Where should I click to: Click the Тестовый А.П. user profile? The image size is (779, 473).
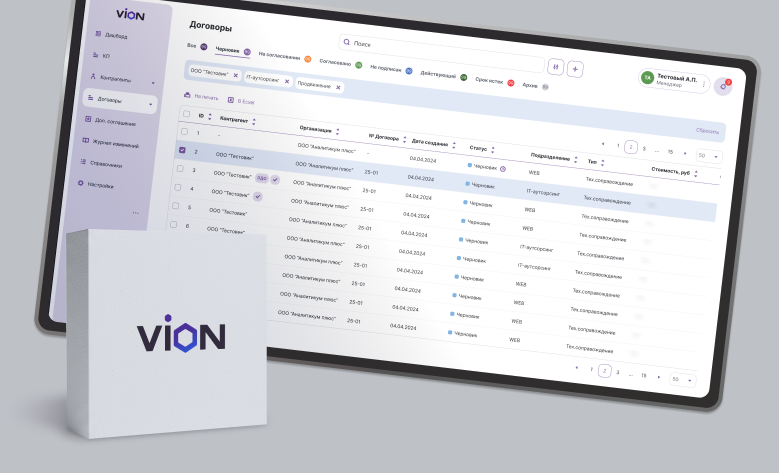(674, 81)
